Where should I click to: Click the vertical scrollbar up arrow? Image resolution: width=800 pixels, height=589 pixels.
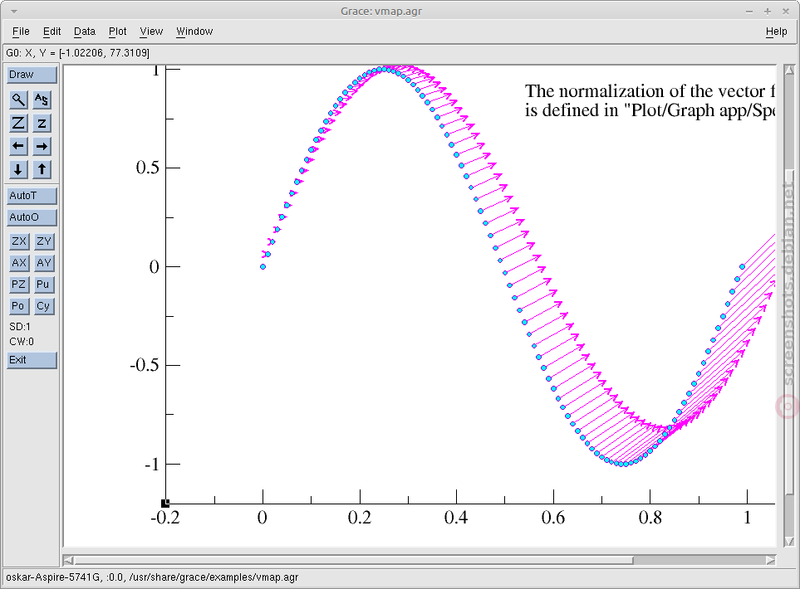(789, 70)
